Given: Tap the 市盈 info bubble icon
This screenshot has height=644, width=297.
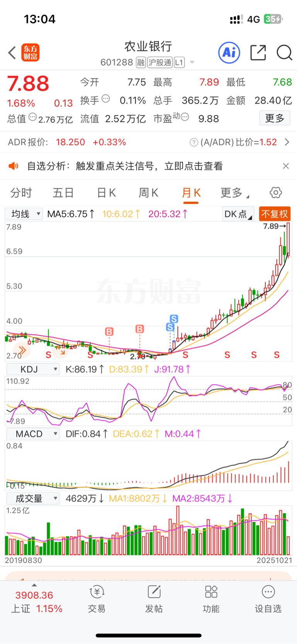Looking at the screenshot, I should tap(185, 117).
